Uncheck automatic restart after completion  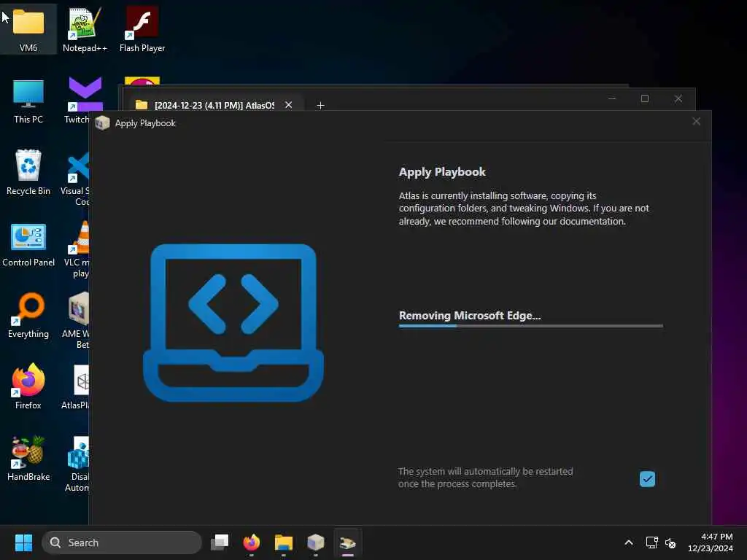point(647,478)
